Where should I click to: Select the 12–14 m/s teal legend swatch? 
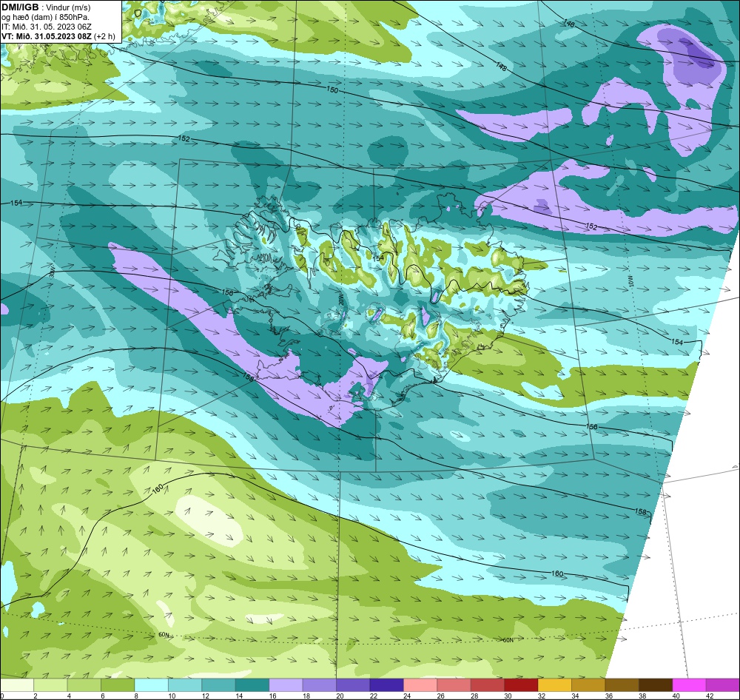pos(218,685)
